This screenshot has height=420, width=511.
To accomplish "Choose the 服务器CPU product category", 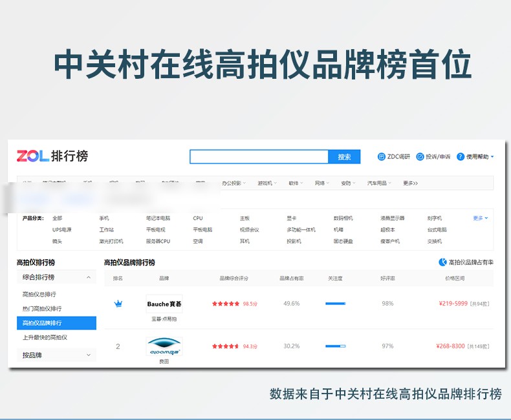I will [x=158, y=241].
